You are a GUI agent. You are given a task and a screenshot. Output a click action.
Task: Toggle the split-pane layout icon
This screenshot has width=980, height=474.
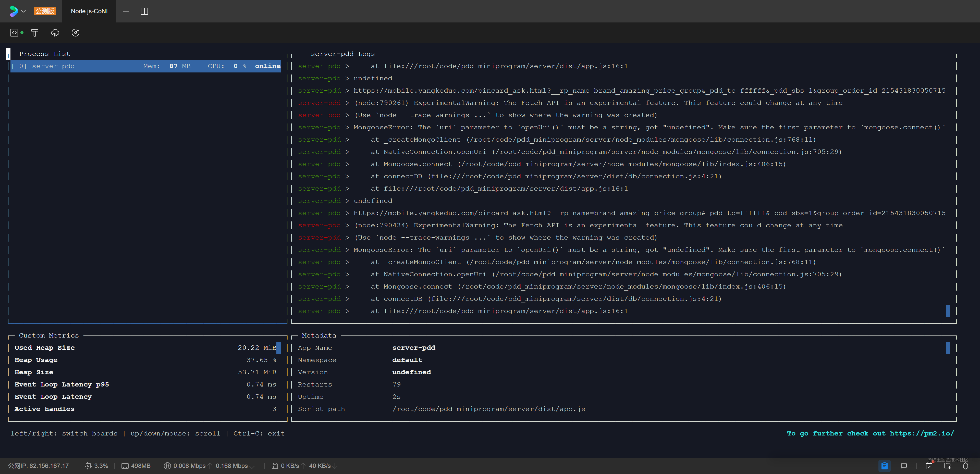pyautogui.click(x=144, y=11)
